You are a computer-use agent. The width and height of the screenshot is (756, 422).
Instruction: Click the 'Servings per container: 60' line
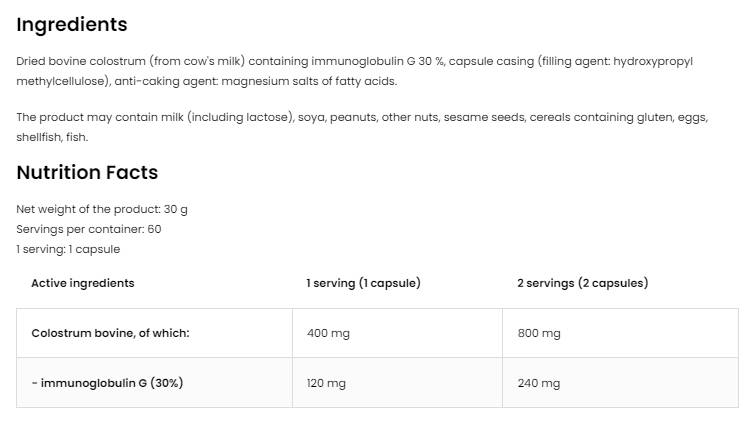tap(89, 229)
